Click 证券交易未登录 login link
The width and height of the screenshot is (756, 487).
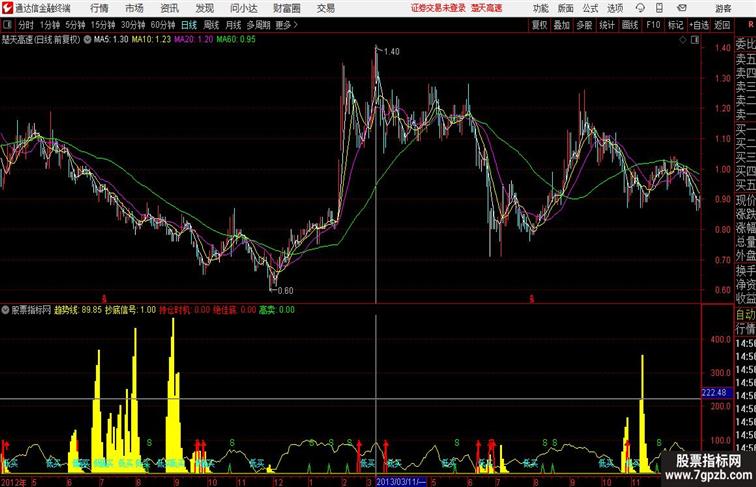438,8
